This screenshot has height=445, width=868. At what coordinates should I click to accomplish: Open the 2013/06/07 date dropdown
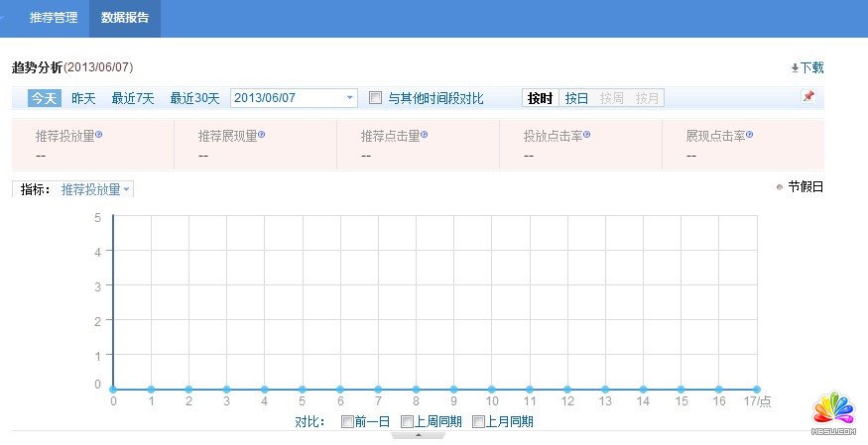click(350, 98)
